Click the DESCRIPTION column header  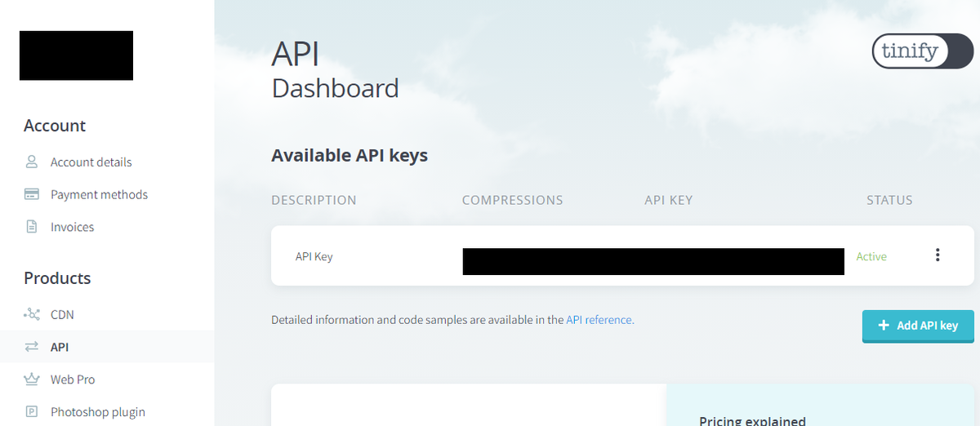coord(314,200)
